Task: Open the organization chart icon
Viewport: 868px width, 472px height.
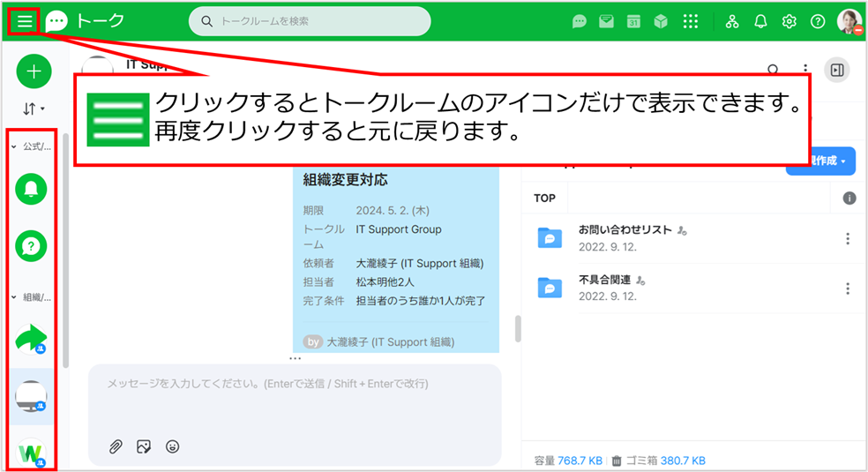Action: (x=732, y=21)
